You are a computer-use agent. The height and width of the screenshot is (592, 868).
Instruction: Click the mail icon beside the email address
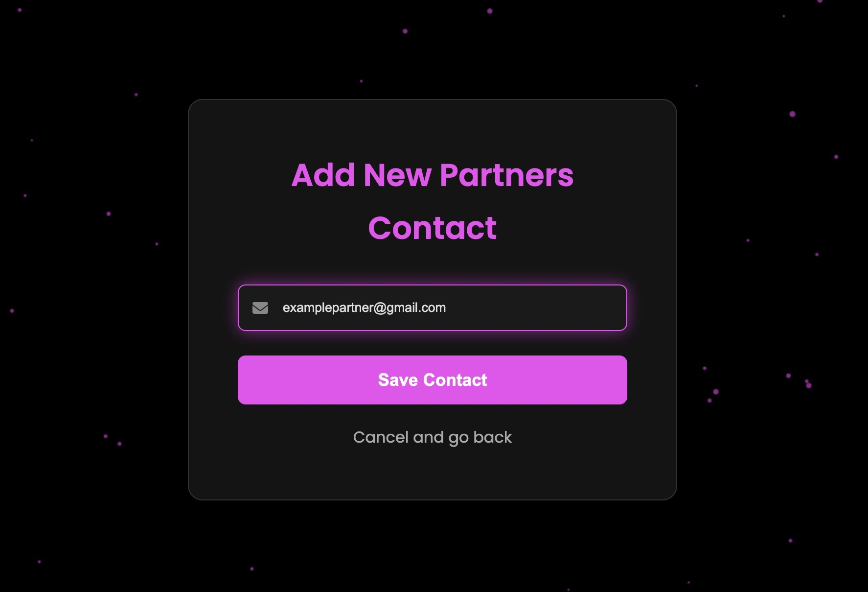260,308
